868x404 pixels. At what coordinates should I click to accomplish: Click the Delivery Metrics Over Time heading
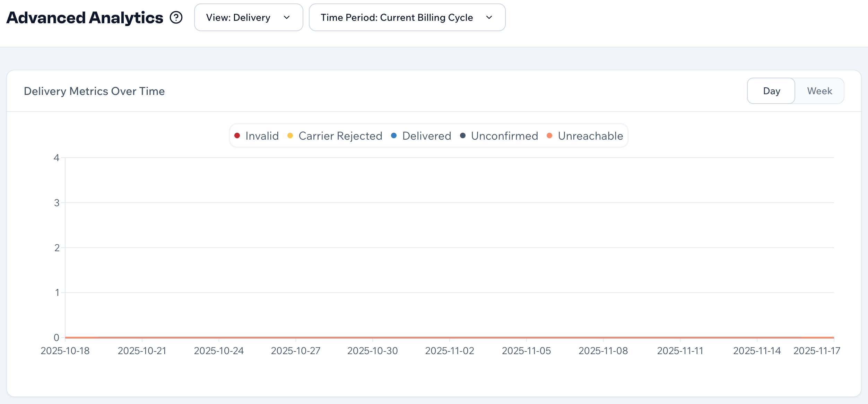click(x=94, y=91)
